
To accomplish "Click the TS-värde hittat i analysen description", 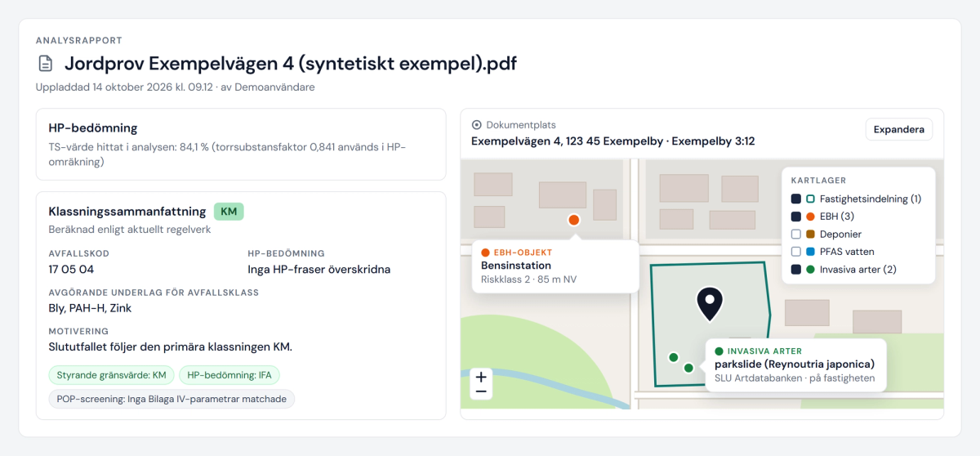I will click(227, 154).
